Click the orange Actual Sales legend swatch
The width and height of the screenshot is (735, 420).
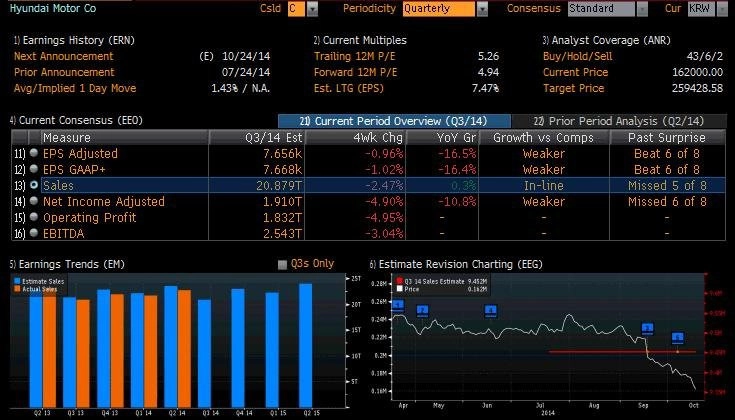coord(17,289)
